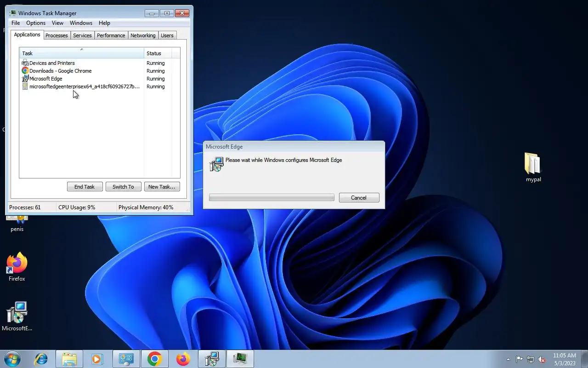
Task: Click the Devices and Printers task icon
Action: tap(25, 63)
